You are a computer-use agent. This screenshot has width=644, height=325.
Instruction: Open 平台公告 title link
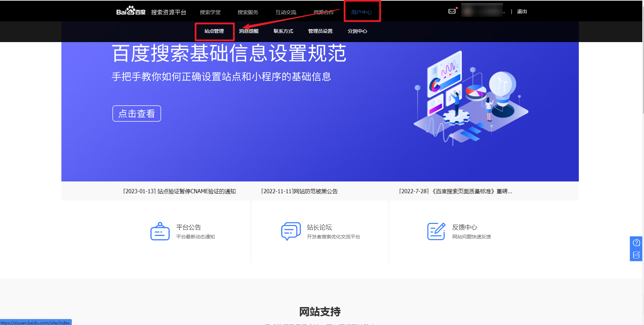pos(189,227)
